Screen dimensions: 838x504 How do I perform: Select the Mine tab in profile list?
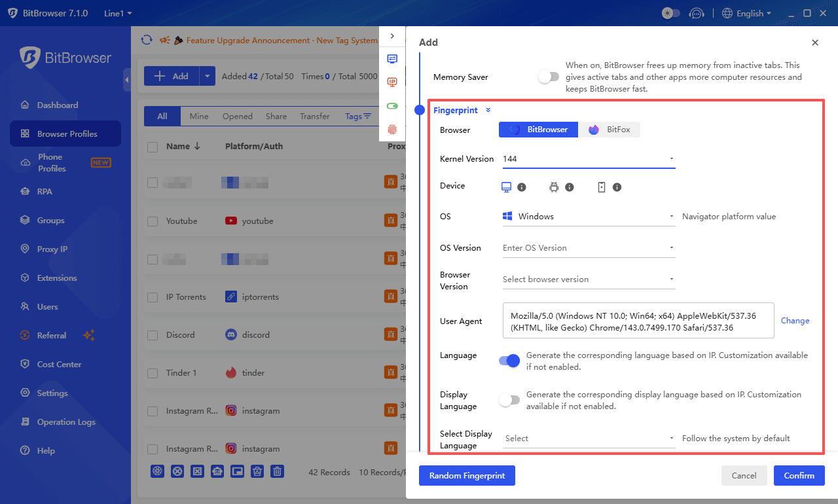[198, 116]
